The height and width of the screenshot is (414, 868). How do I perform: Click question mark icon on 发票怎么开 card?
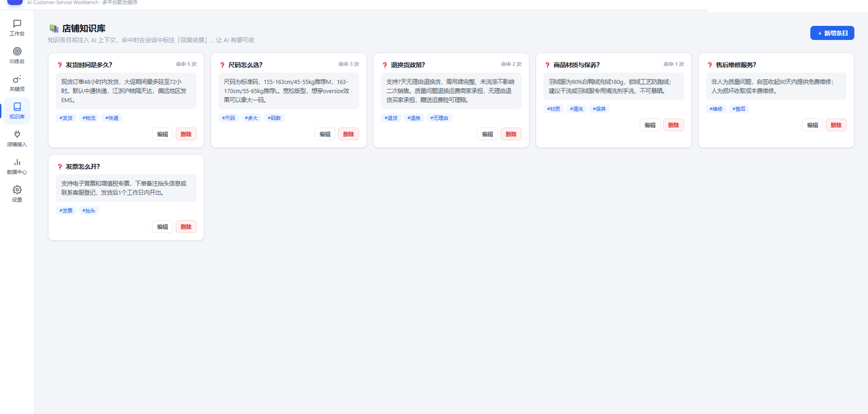[60, 167]
